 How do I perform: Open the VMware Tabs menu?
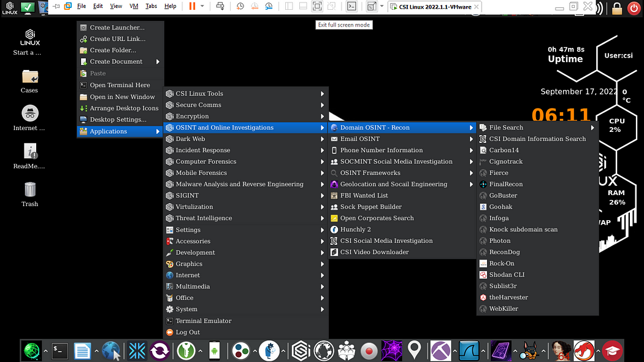(x=151, y=6)
